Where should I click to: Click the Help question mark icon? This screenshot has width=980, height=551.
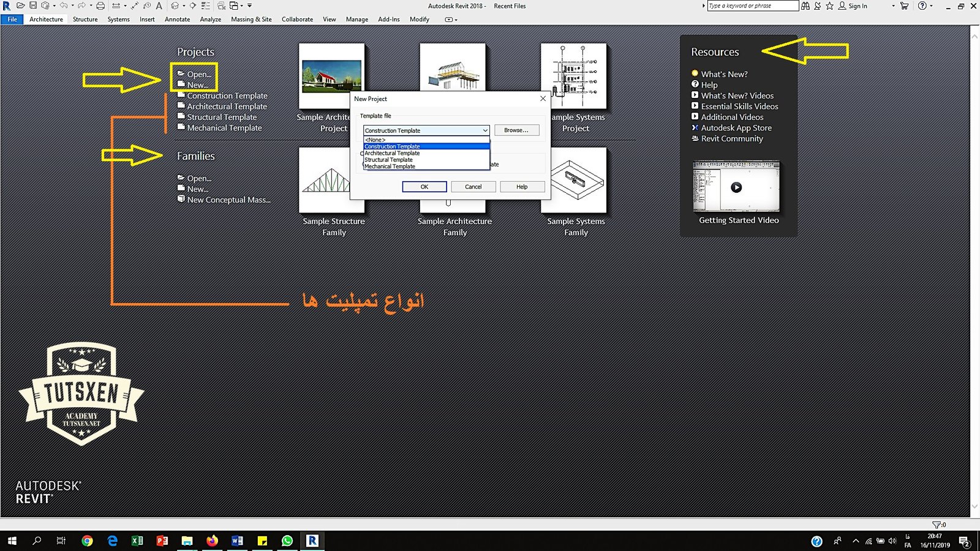tap(922, 6)
